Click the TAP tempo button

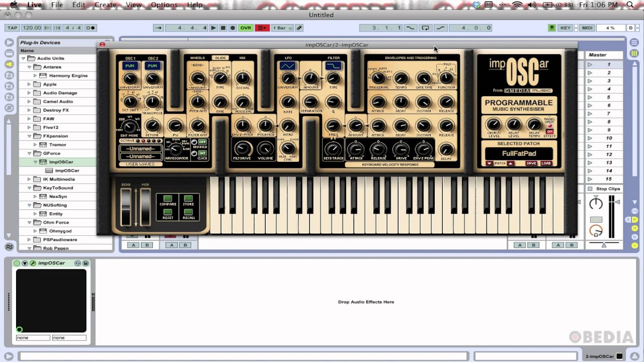[12, 28]
